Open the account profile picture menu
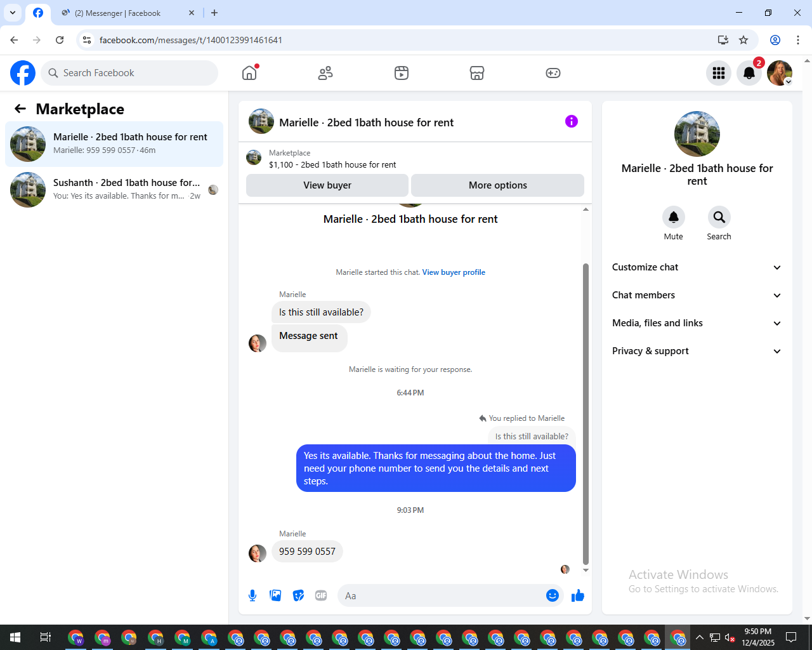 780,73
